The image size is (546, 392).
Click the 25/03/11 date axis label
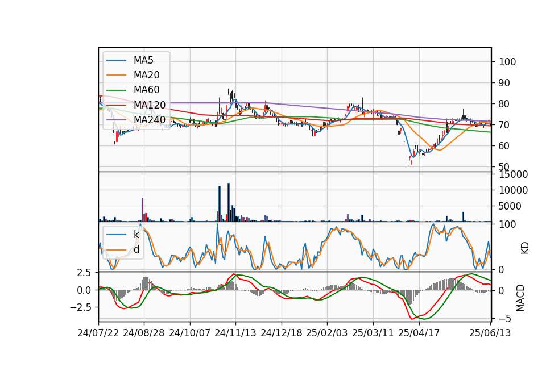tap(373, 333)
